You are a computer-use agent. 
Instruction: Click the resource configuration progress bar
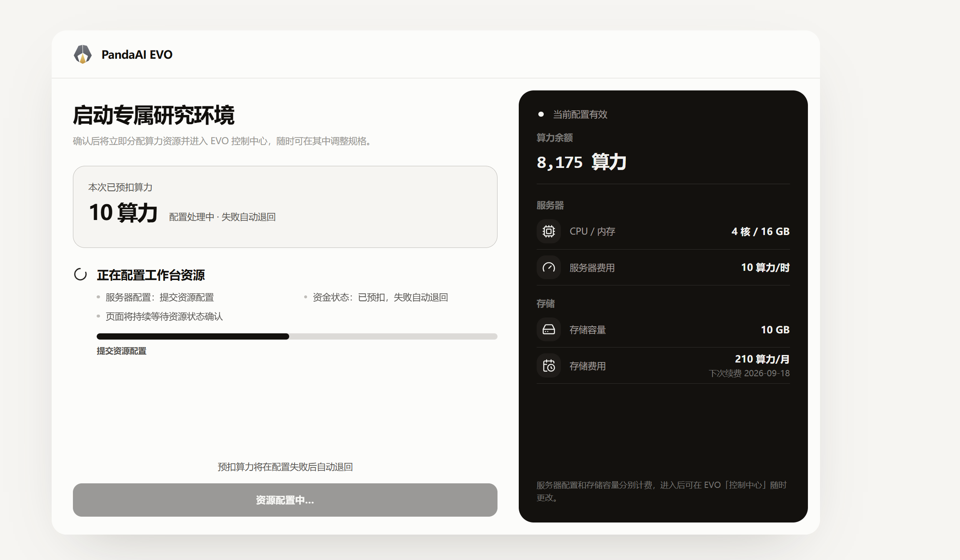coord(297,336)
